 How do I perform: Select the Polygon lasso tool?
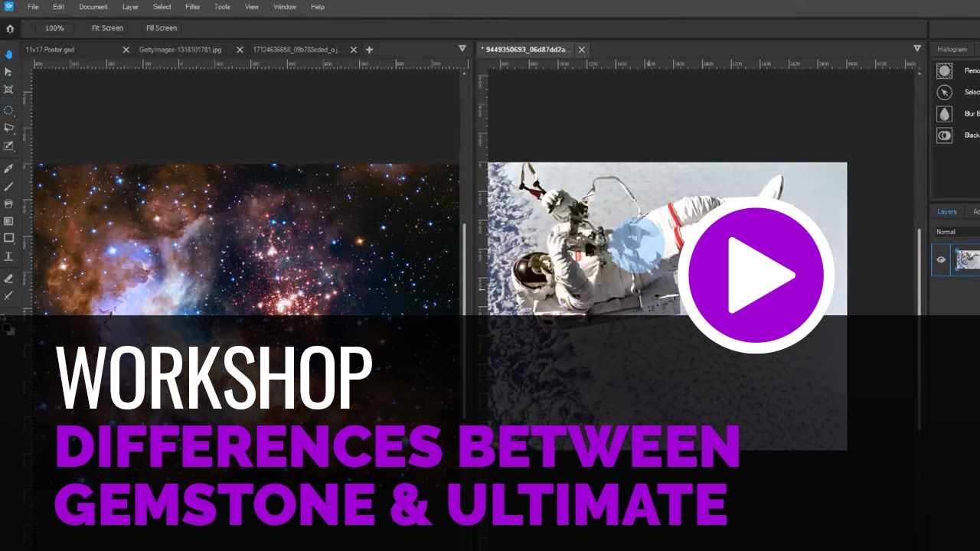click(x=9, y=128)
